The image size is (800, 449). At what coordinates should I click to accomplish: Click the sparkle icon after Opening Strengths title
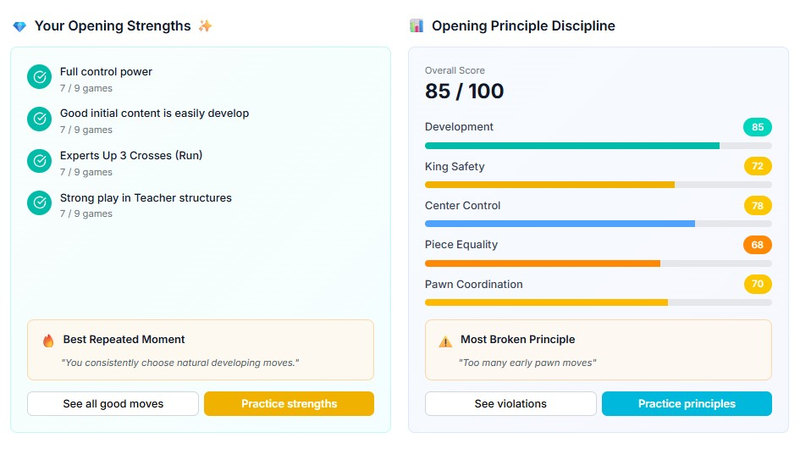point(205,26)
